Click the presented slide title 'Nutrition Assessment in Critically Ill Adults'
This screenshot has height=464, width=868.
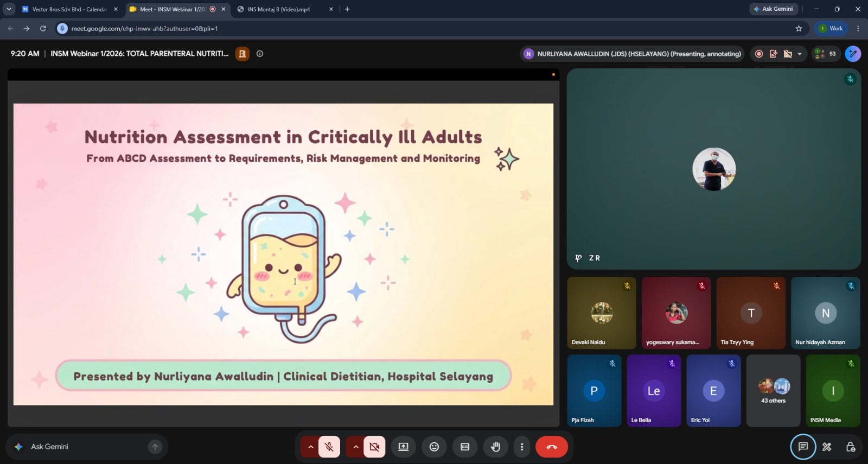coord(283,137)
